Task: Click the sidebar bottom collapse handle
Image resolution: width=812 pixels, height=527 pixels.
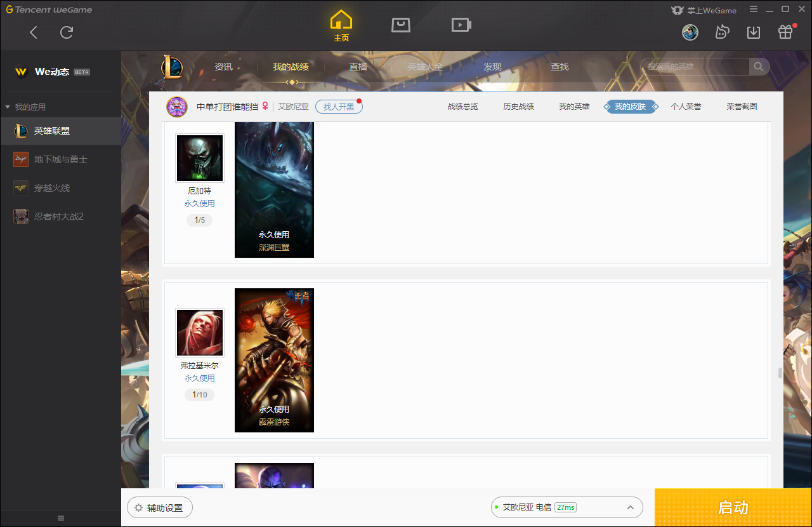Action: tap(61, 518)
